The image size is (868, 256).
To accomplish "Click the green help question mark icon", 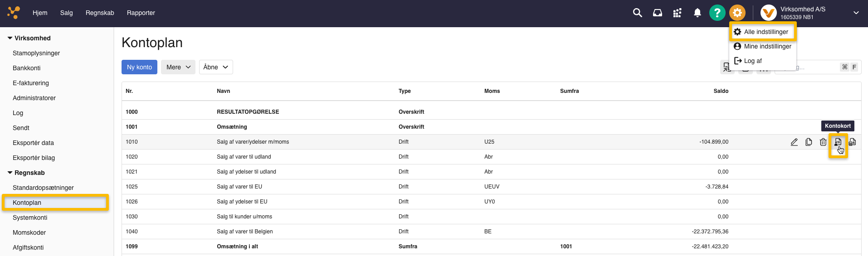I will pos(717,13).
